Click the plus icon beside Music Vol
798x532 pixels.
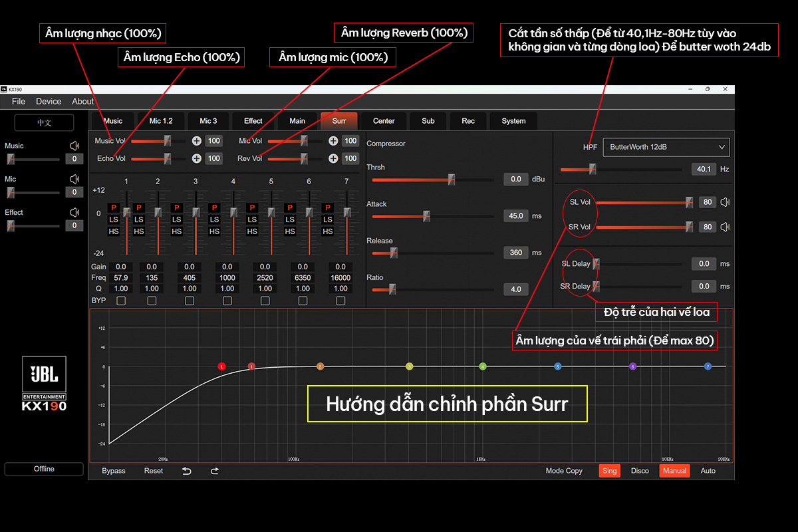[197, 140]
